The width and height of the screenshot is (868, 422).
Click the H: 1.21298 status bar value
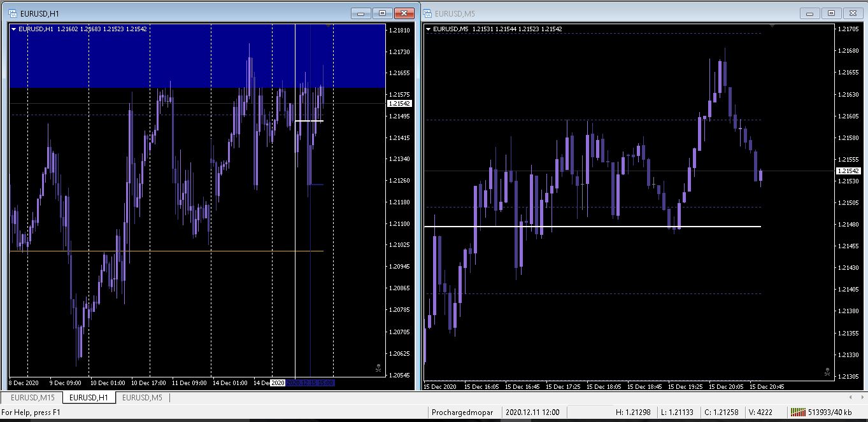click(633, 412)
